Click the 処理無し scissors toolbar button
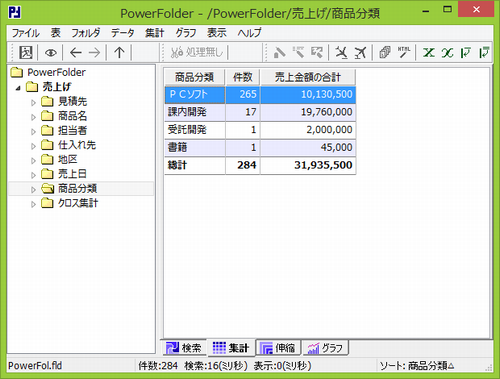This screenshot has width=500, height=379. tap(197, 52)
